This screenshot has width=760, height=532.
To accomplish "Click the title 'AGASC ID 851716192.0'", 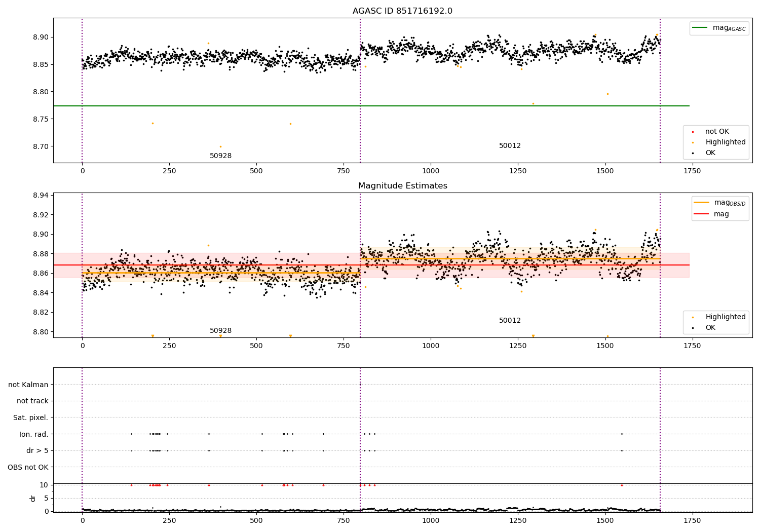I will 402,11.
